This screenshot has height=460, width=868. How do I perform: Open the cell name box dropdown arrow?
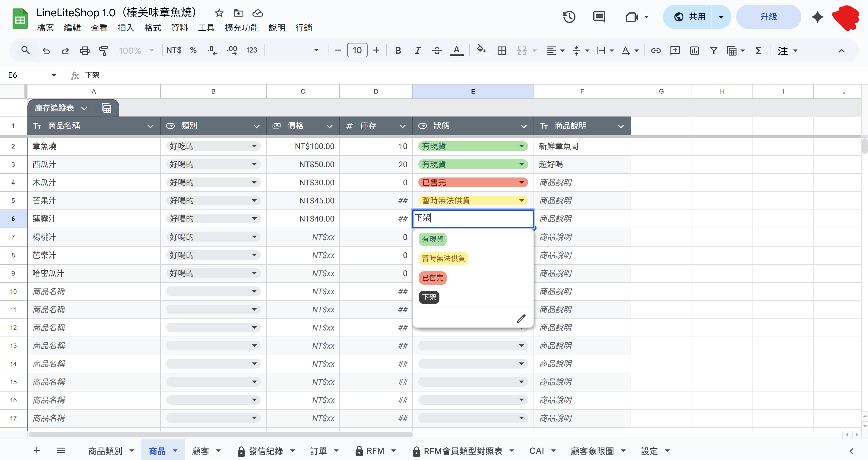(54, 75)
